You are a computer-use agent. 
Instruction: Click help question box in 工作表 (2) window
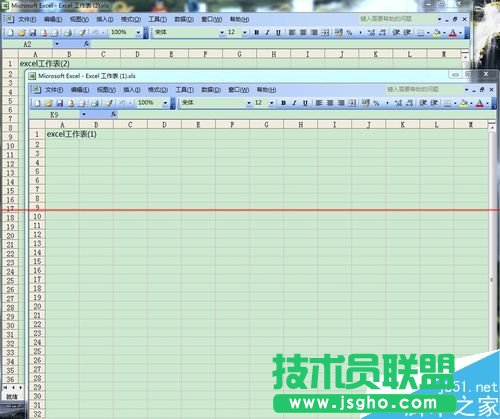pos(397,19)
